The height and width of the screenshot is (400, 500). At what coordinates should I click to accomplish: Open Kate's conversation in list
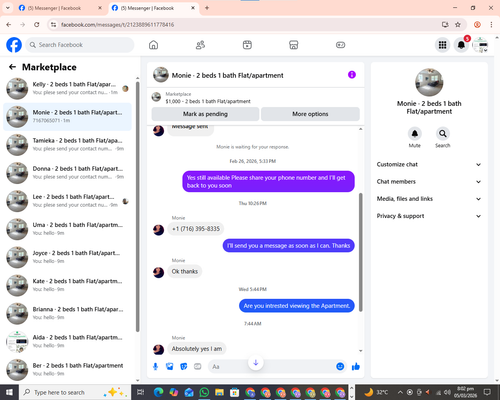[67, 285]
